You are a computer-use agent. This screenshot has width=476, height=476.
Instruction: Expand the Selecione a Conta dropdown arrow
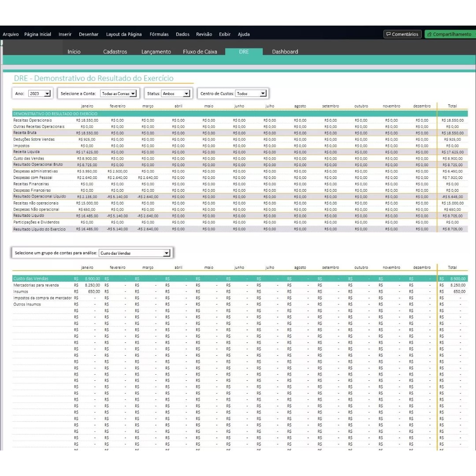133,93
